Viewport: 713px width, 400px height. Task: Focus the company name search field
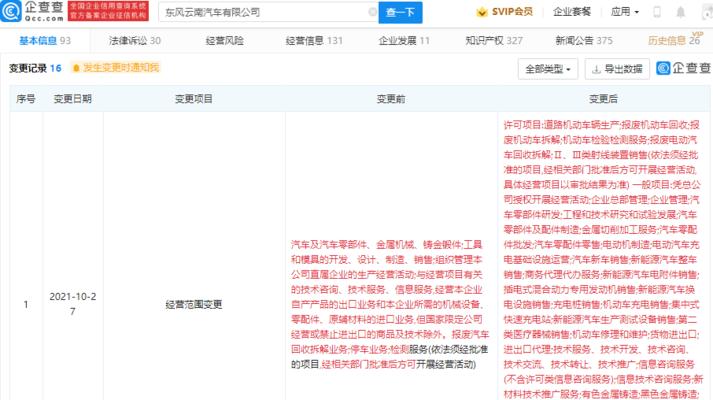pyautogui.click(x=268, y=12)
